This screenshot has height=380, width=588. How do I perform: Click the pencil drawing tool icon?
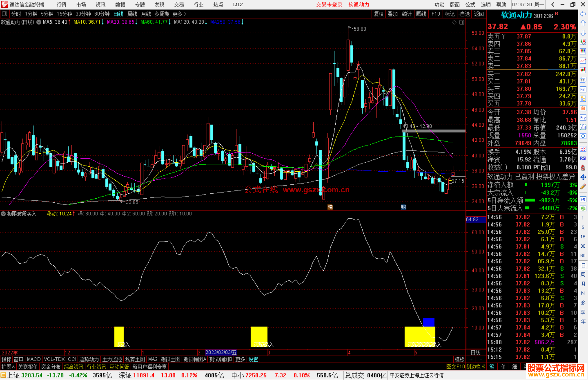click(583, 187)
